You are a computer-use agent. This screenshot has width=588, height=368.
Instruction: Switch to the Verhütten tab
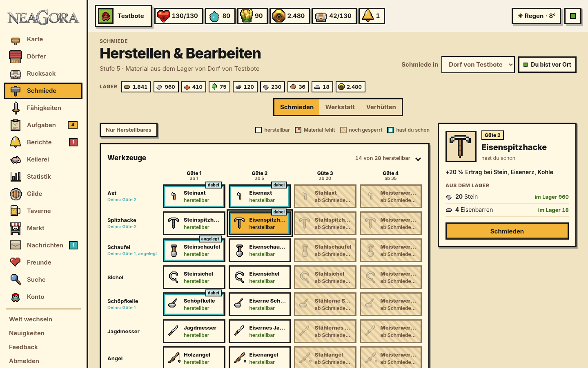[381, 107]
